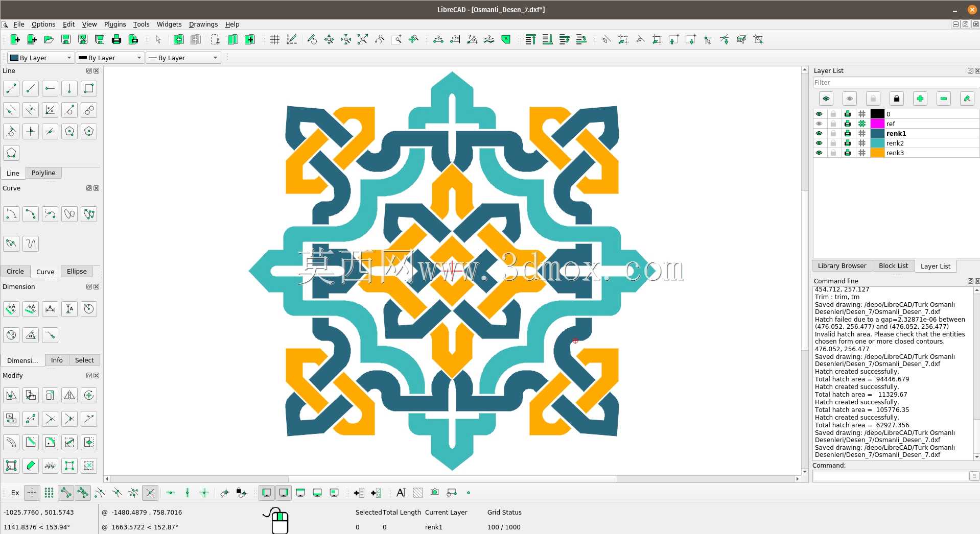This screenshot has height=534, width=980.
Task: Click the renk2 layer color swatch
Action: click(877, 143)
